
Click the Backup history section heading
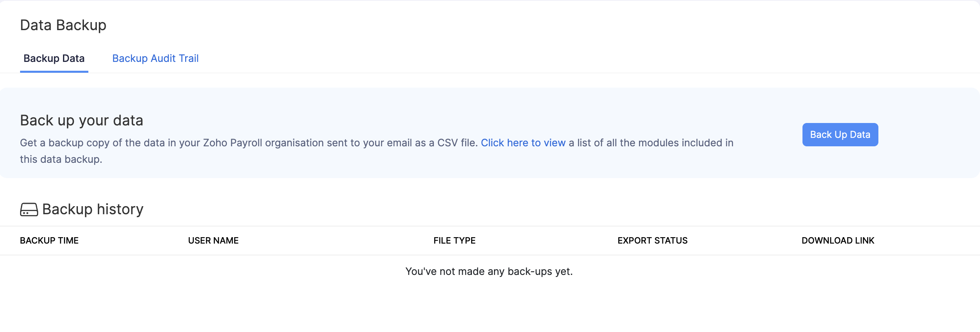(x=93, y=209)
